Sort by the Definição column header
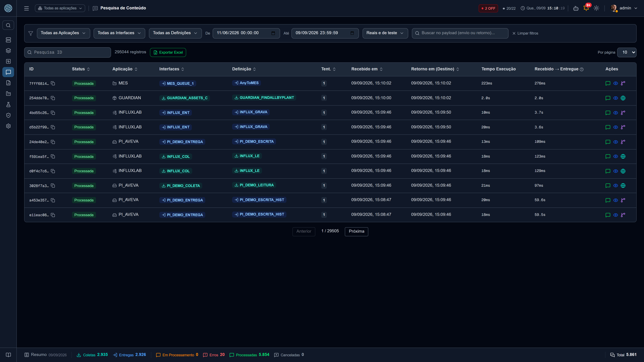The image size is (644, 362). click(x=244, y=69)
